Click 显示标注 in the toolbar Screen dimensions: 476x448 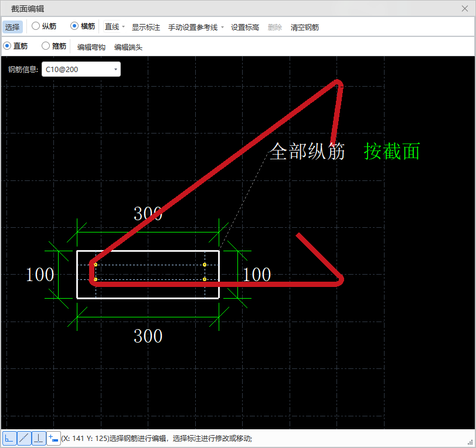(146, 28)
